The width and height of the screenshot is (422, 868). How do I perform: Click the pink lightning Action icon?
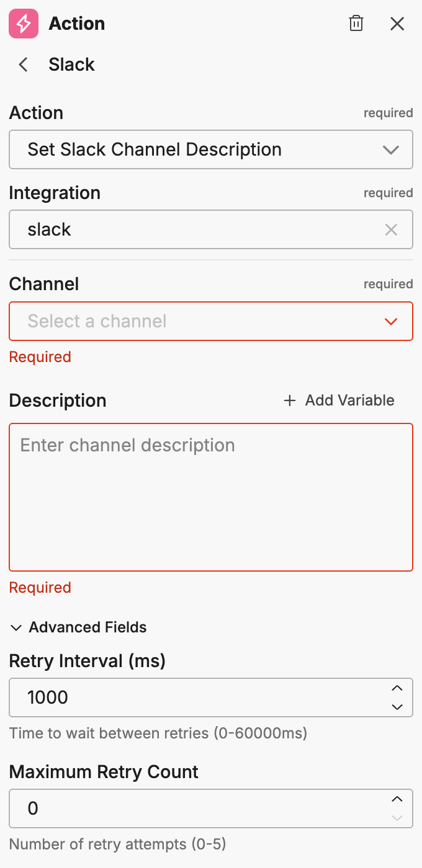pos(24,24)
